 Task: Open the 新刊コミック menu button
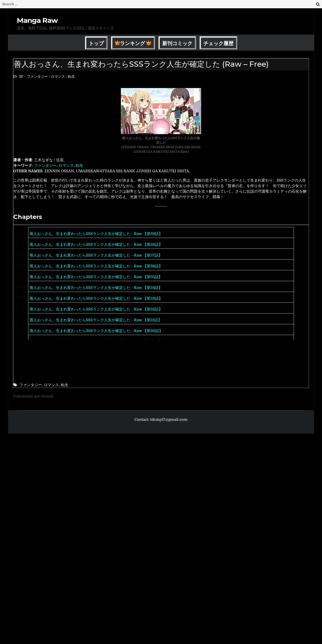[x=177, y=43]
